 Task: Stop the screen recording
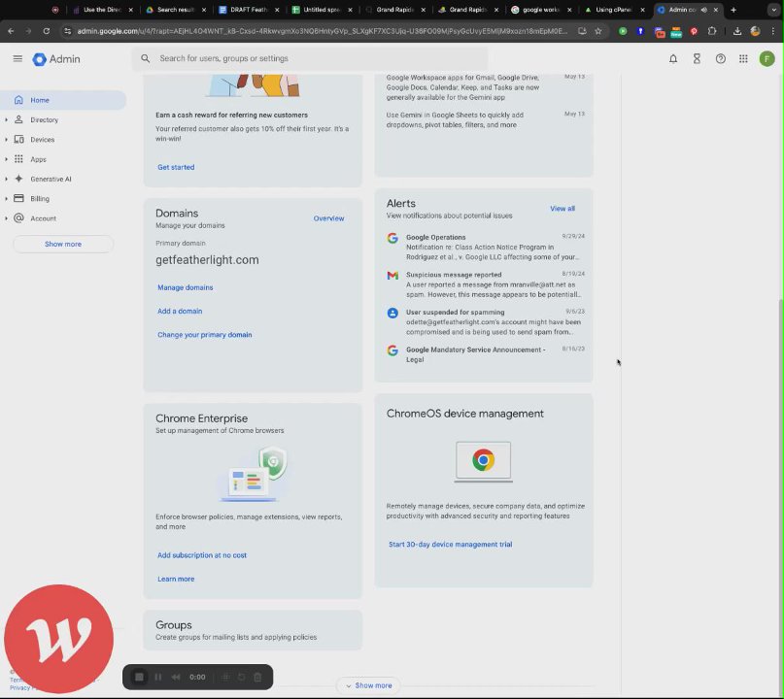point(139,677)
